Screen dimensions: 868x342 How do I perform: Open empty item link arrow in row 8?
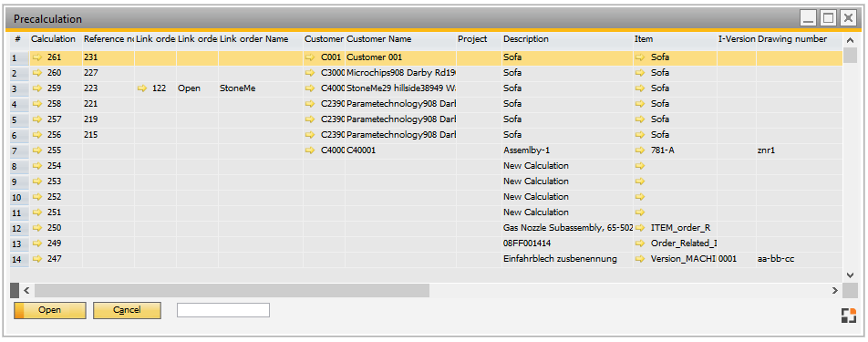[640, 165]
